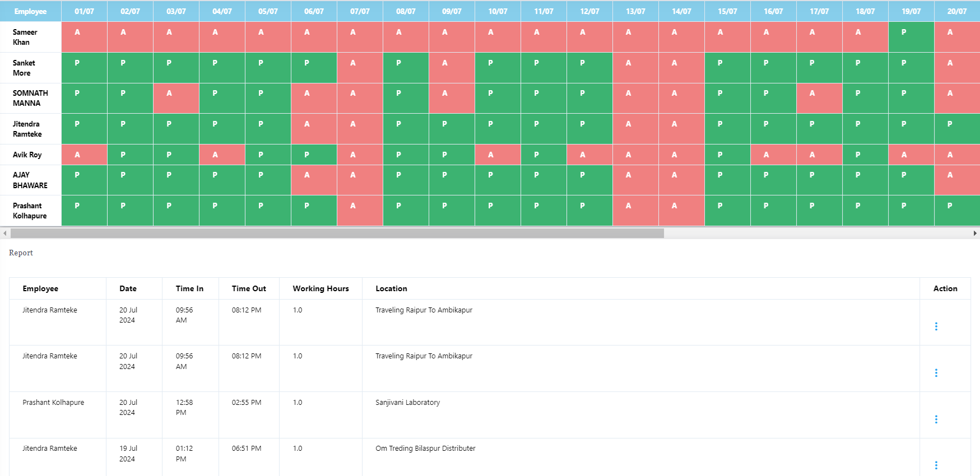Click Om Treding Bilaspur Distributer location
Image resolution: width=980 pixels, height=476 pixels.
425,448
